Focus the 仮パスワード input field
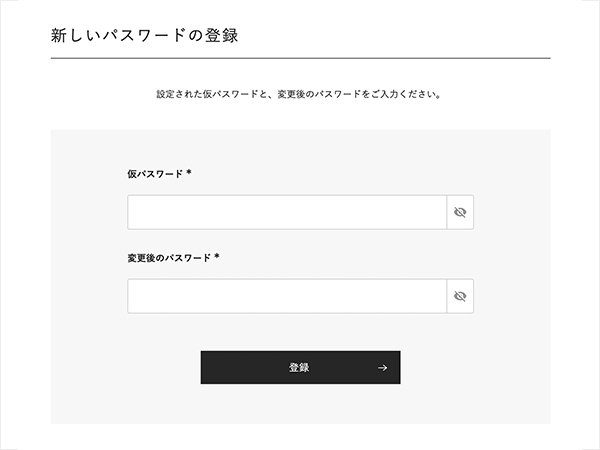600x450 pixels. tap(286, 212)
